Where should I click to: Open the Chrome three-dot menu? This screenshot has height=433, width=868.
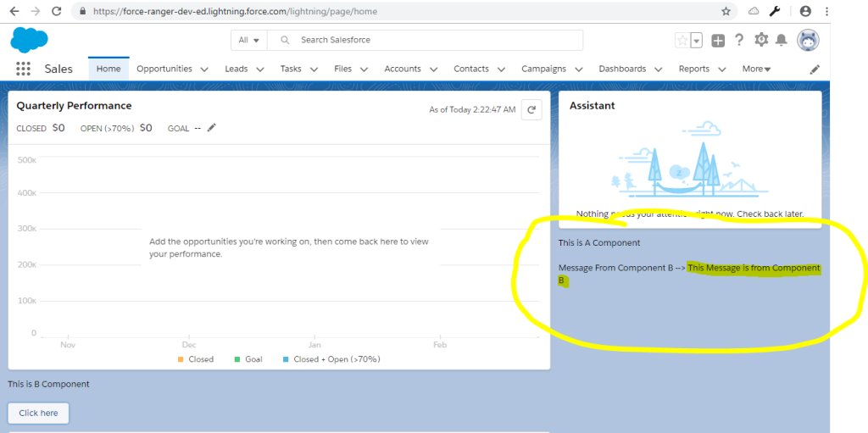click(x=826, y=11)
